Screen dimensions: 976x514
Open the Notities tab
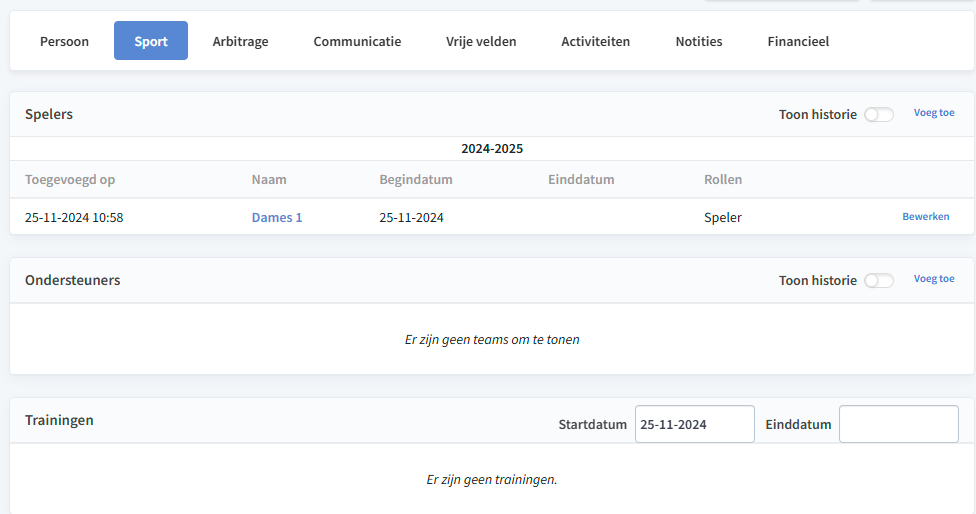[x=699, y=41]
